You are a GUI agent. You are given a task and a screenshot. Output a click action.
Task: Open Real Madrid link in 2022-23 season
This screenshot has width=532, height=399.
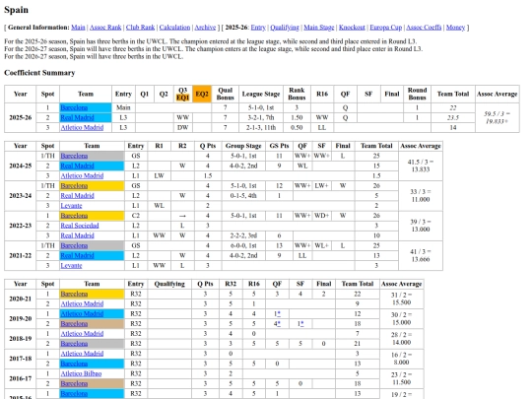(77, 235)
